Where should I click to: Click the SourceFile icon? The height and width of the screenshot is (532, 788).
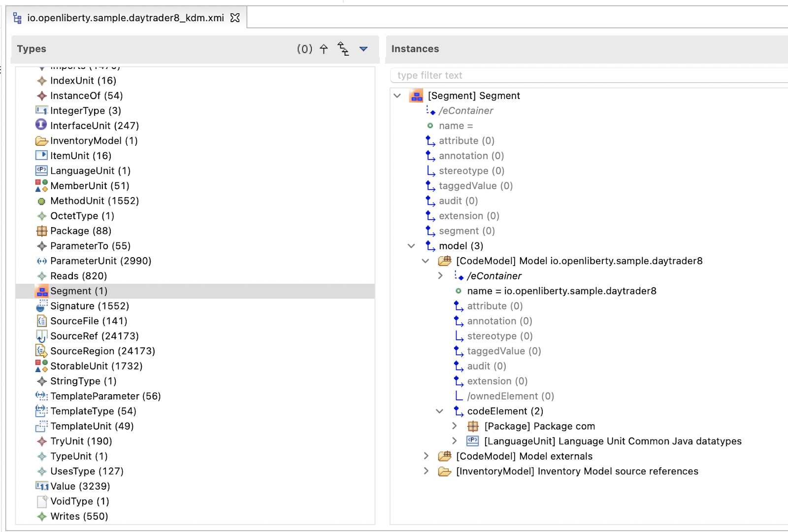pyautogui.click(x=42, y=321)
